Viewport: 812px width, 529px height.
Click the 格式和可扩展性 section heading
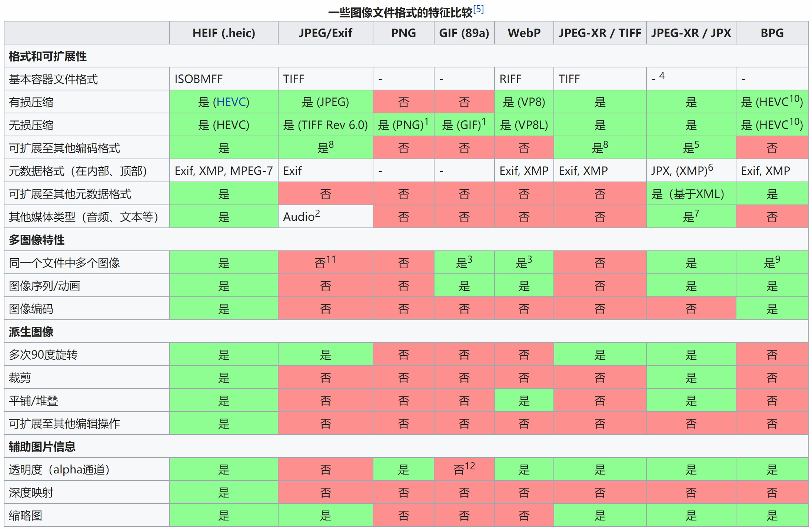(x=48, y=56)
